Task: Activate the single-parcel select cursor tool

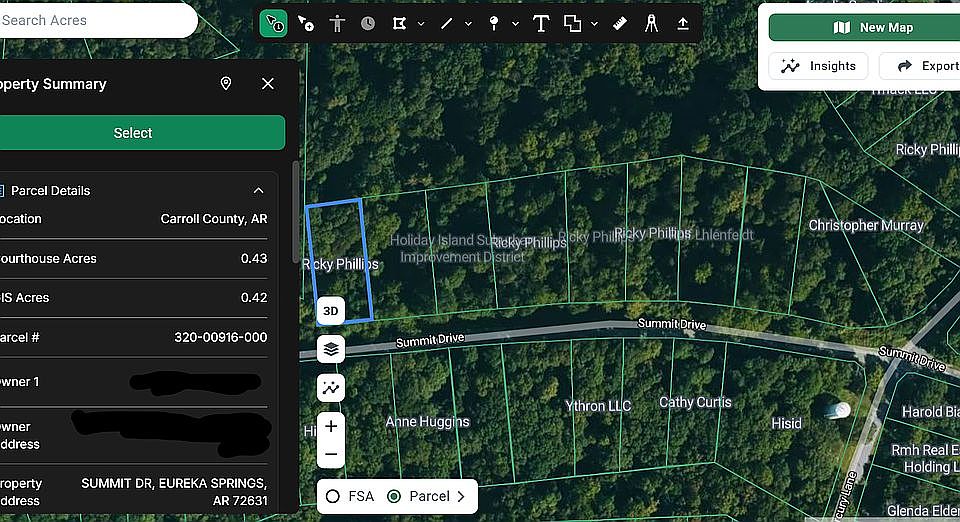Action: tap(273, 24)
